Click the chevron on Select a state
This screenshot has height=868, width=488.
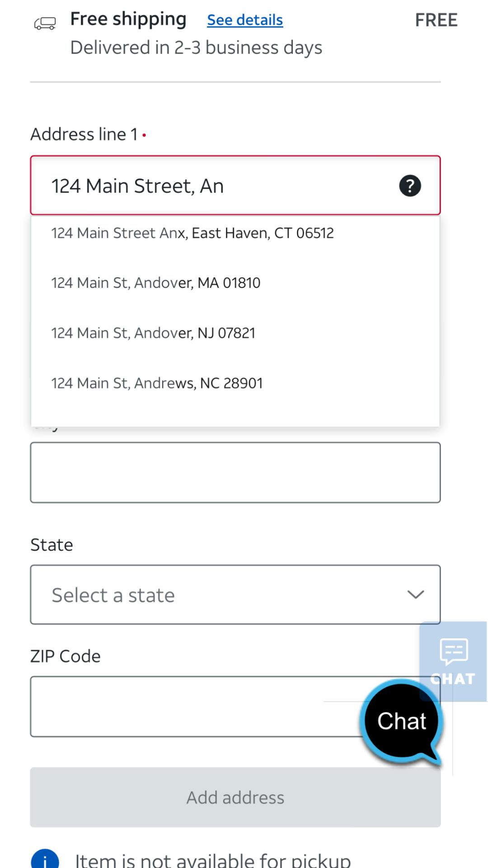[416, 594]
